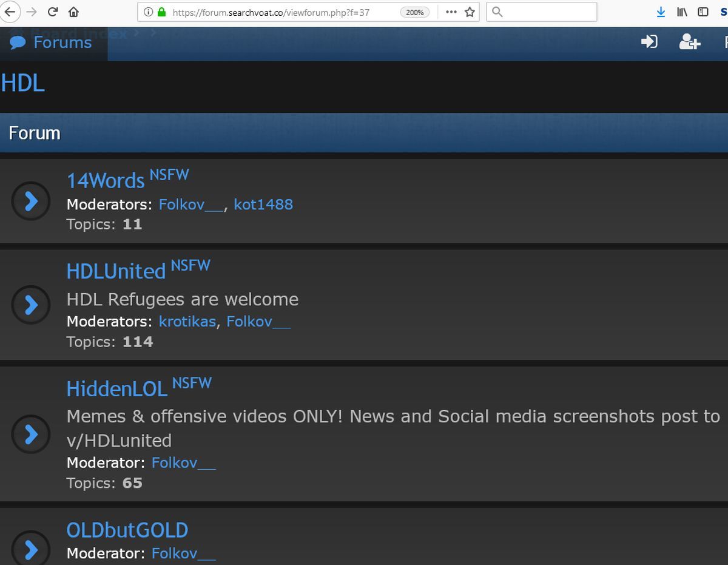
Task: Click the 'Forum' section header text
Action: (35, 133)
